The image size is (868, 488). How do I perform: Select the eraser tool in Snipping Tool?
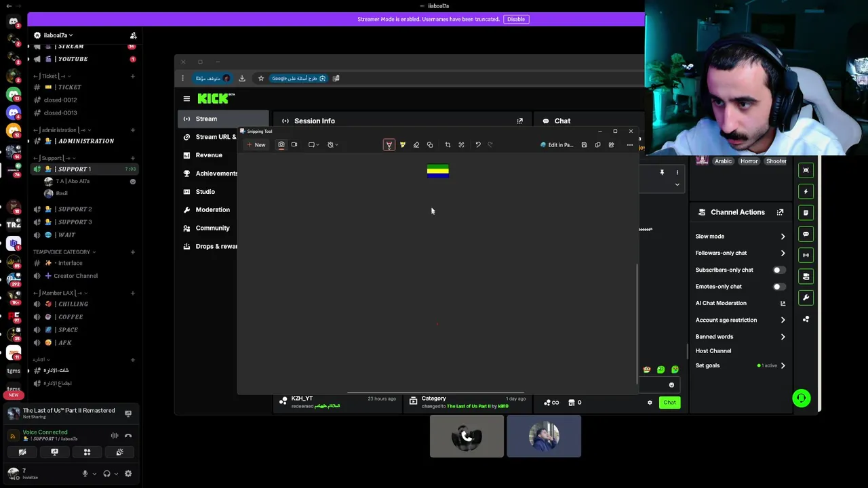(416, 144)
